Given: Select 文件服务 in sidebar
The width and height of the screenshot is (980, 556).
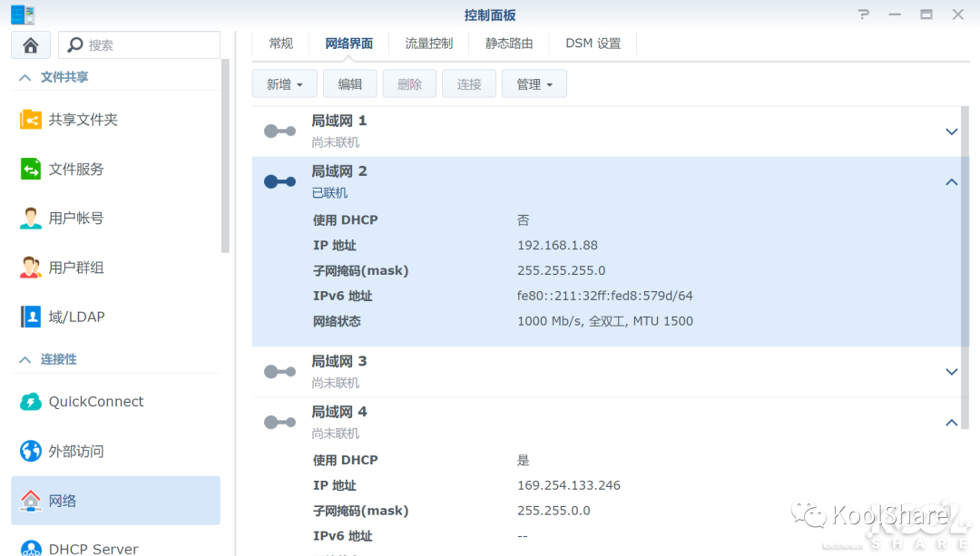Looking at the screenshot, I should tap(76, 169).
